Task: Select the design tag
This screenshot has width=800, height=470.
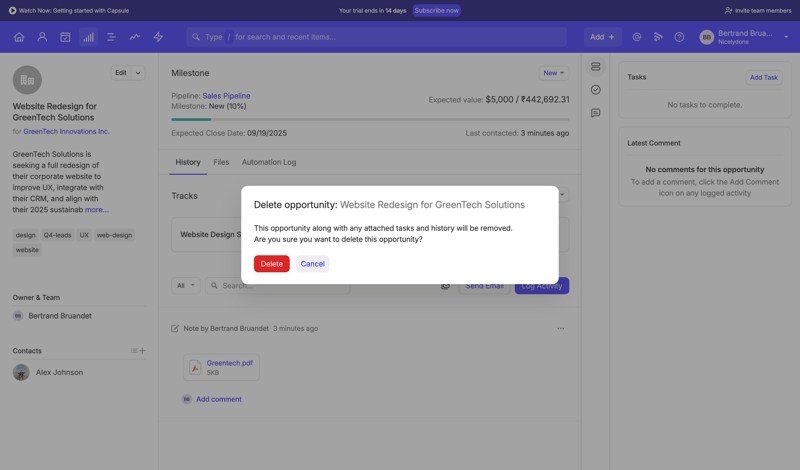Action: (x=26, y=235)
